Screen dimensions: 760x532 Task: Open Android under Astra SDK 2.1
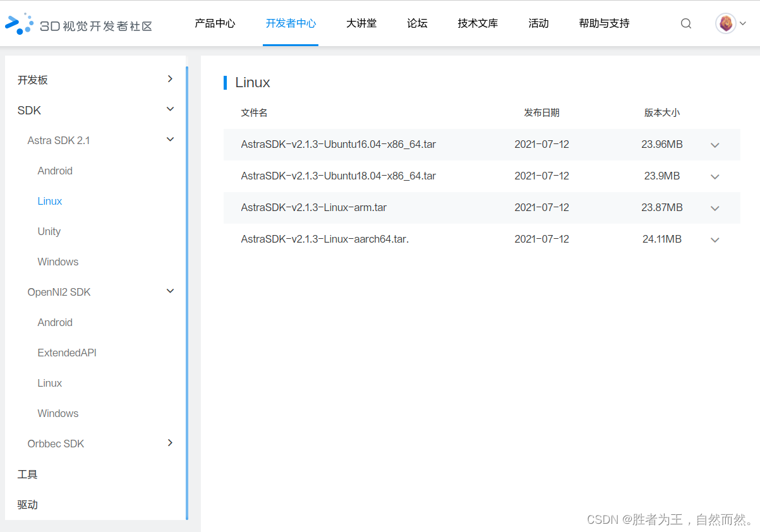pyautogui.click(x=55, y=171)
